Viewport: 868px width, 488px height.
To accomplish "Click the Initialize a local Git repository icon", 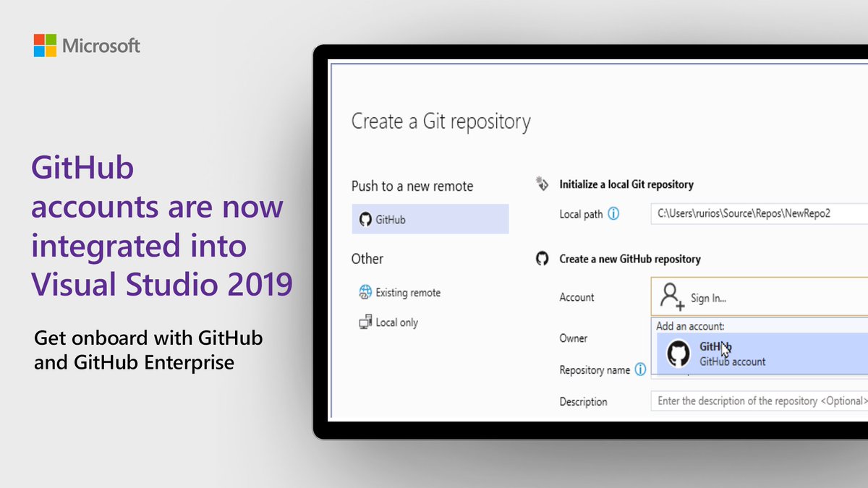I will click(542, 184).
